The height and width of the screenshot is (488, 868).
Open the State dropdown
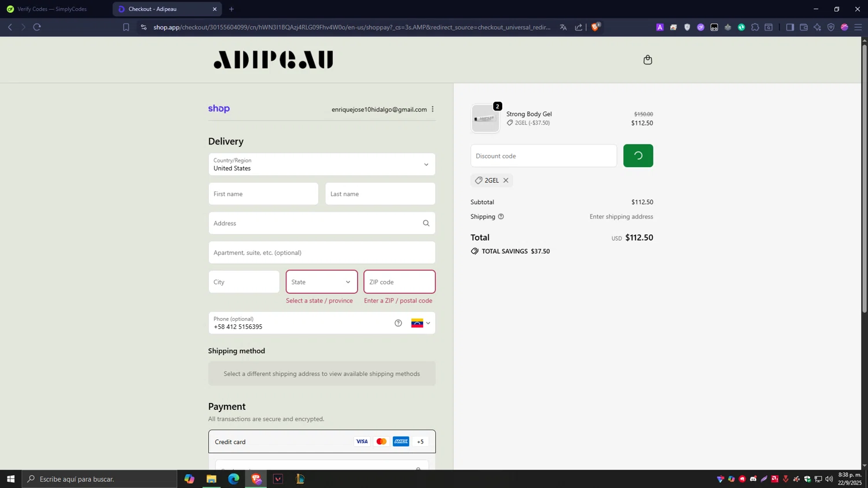[322, 282]
